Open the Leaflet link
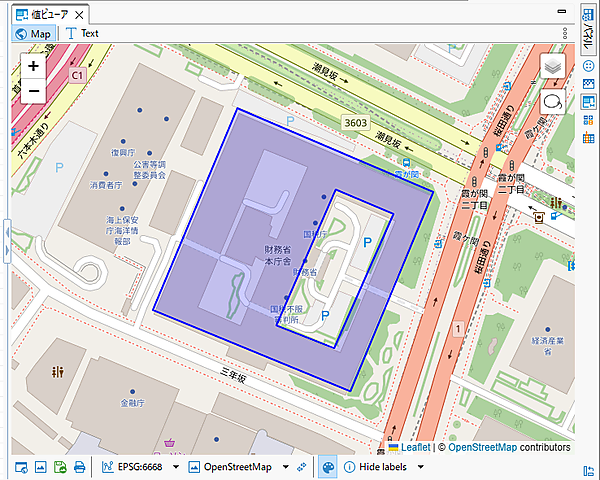This screenshot has height=480, width=600. tap(416, 447)
